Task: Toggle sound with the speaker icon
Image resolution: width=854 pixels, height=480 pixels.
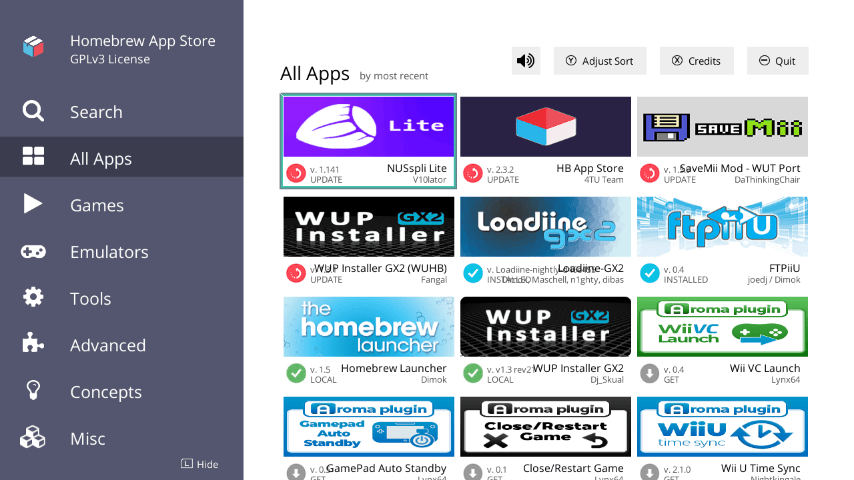Action: (x=526, y=61)
